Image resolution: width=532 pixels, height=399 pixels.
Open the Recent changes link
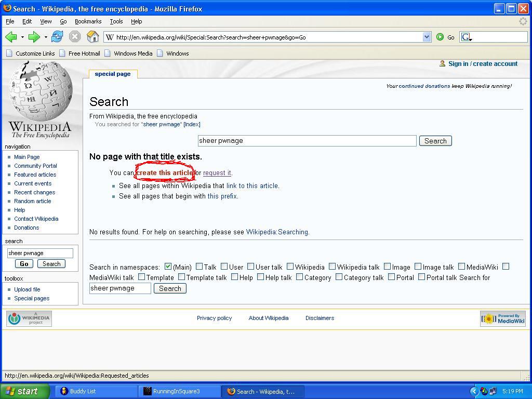click(35, 192)
